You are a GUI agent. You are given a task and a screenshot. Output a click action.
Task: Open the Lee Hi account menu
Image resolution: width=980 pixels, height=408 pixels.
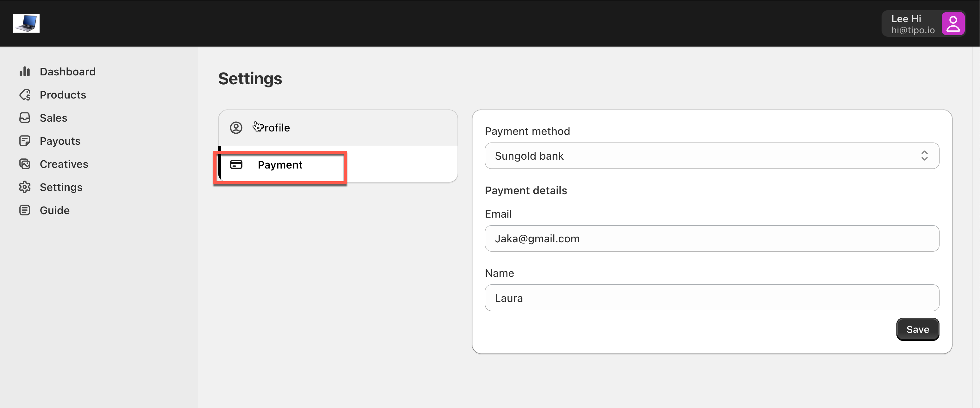coord(912,23)
